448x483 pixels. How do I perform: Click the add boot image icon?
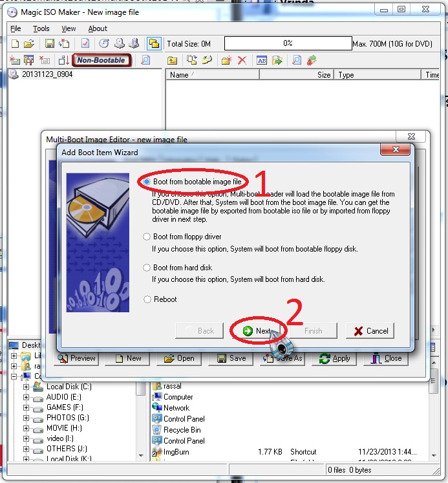coord(14,60)
